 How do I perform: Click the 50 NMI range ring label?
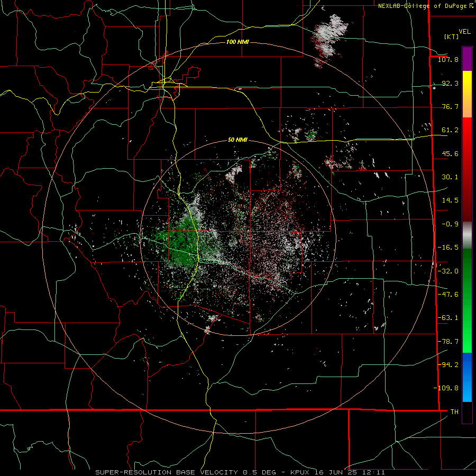click(x=237, y=140)
